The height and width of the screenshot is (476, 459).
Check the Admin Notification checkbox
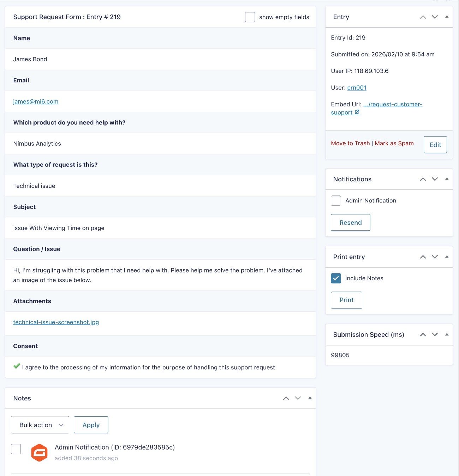[336, 200]
